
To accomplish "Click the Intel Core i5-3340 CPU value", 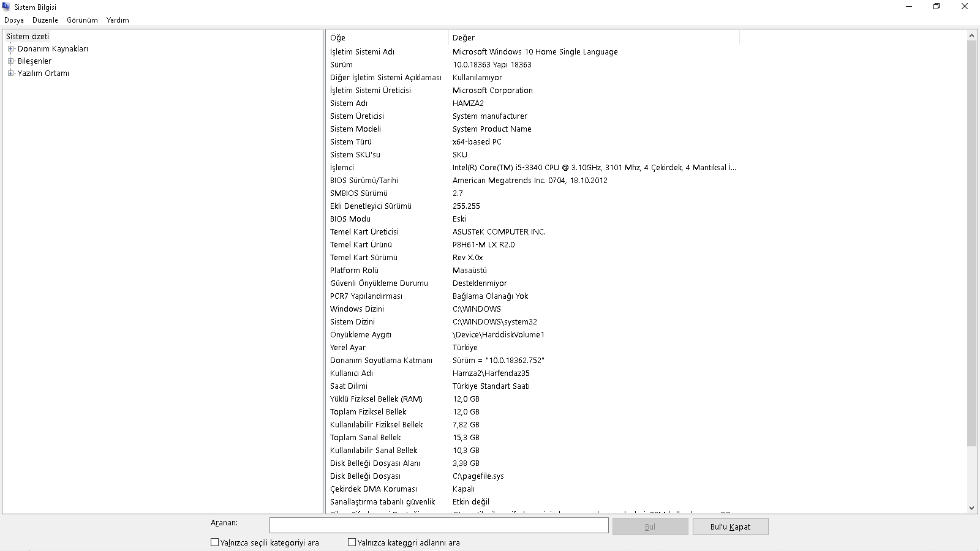I will [594, 168].
